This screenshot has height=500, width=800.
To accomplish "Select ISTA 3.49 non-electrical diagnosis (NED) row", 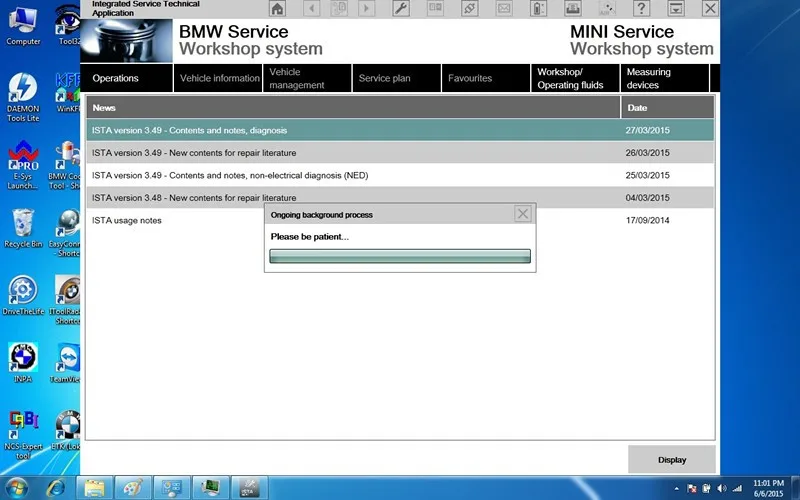I will coord(400,175).
